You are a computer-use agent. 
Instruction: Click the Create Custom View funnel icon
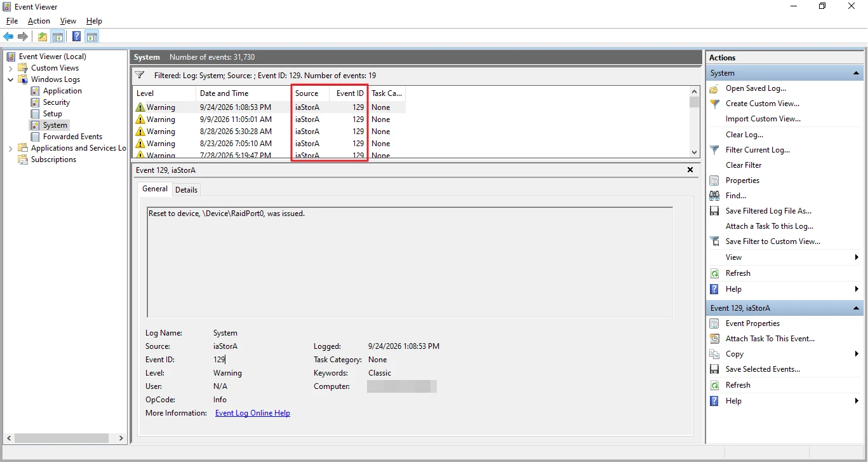(714, 104)
